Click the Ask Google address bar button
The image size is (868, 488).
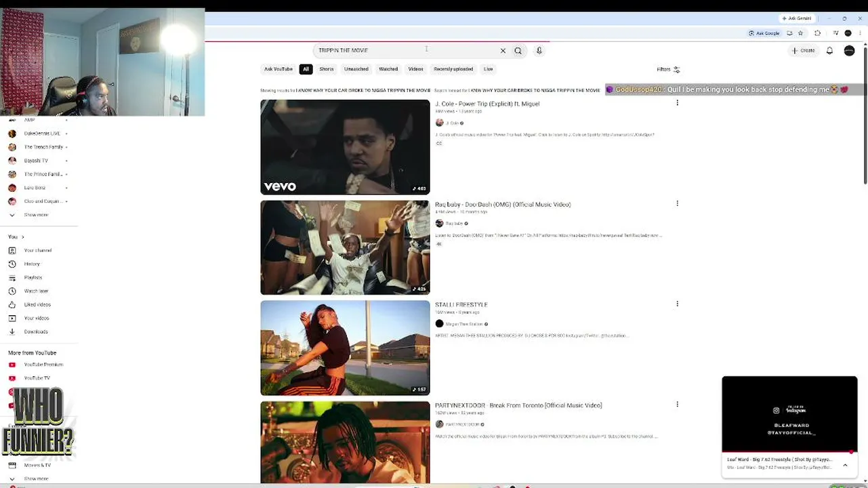pyautogui.click(x=764, y=33)
